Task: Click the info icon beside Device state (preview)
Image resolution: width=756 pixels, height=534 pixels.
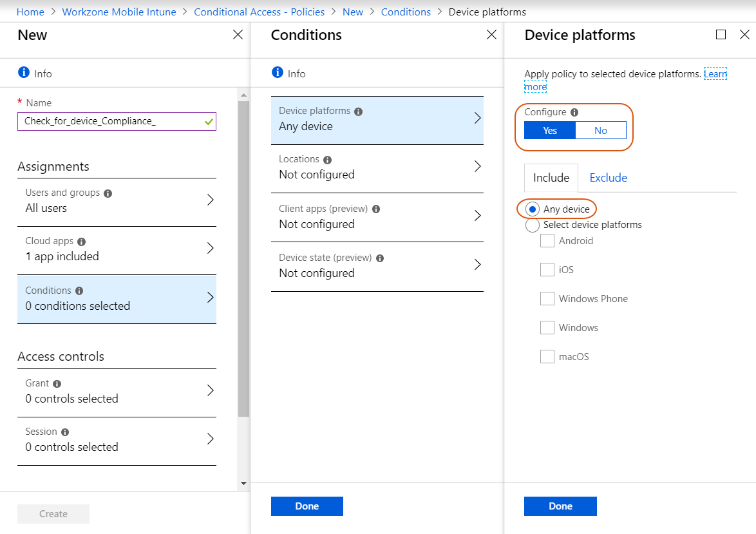Action: (380, 258)
